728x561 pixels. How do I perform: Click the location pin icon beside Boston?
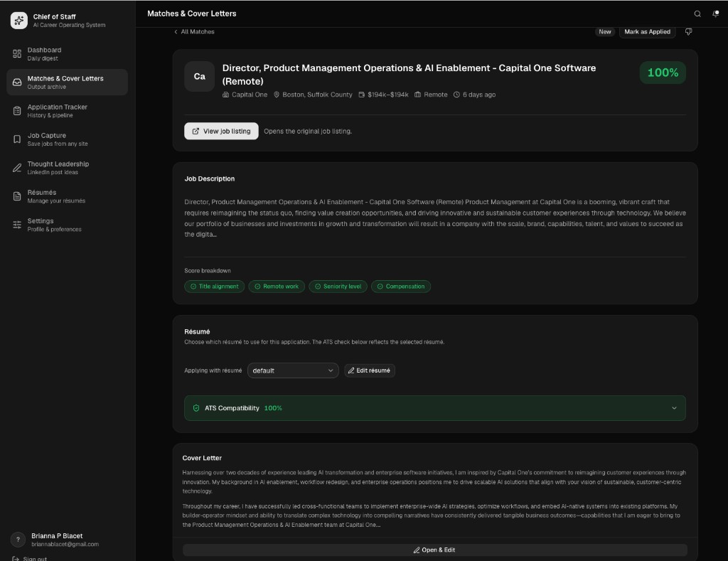click(x=277, y=95)
